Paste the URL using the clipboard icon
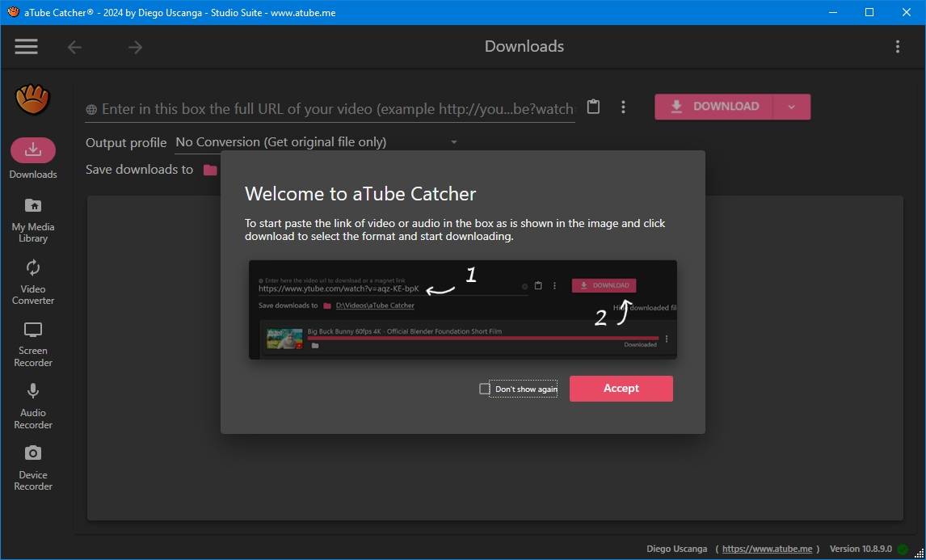The image size is (926, 560). 594,107
